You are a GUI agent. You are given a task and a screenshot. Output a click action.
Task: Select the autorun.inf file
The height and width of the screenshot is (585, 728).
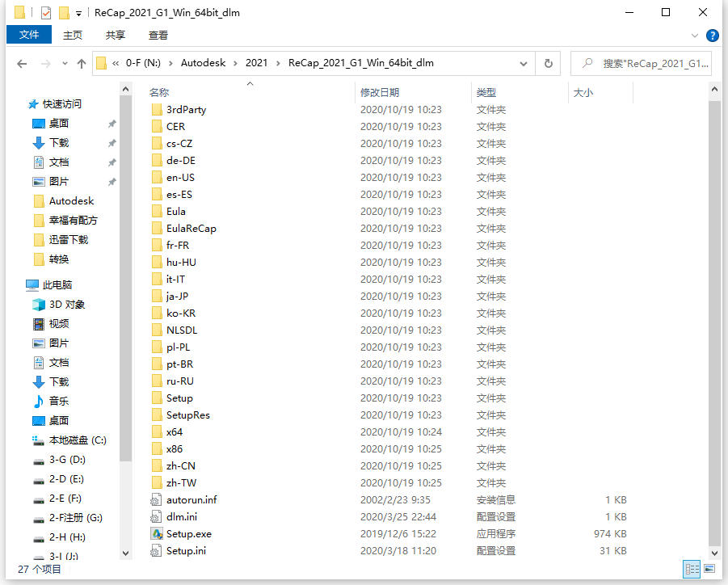pos(191,500)
